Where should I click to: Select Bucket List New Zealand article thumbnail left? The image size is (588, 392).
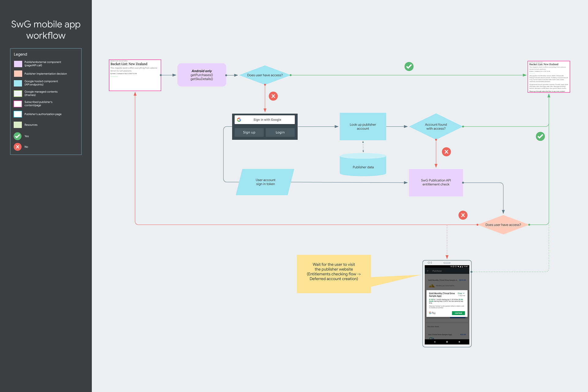[x=135, y=75]
